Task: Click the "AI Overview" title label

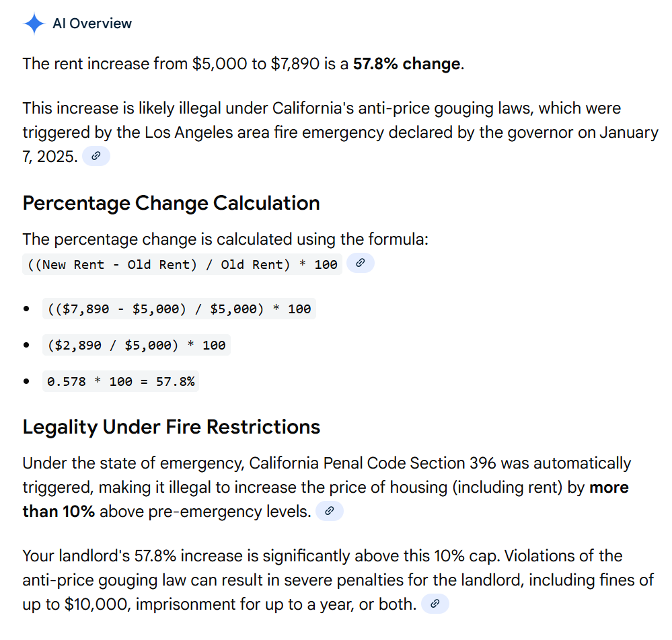Action: (92, 24)
